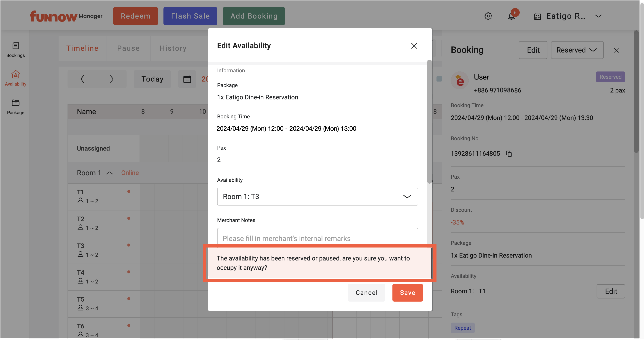Open the Room 1: T3 availability dropdown
Viewport: 644px width, 340px height.
(x=318, y=197)
